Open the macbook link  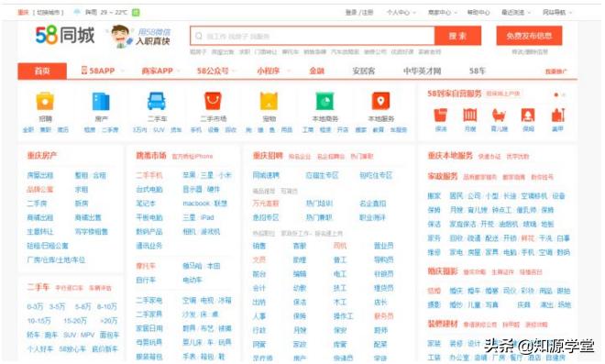[x=196, y=204]
